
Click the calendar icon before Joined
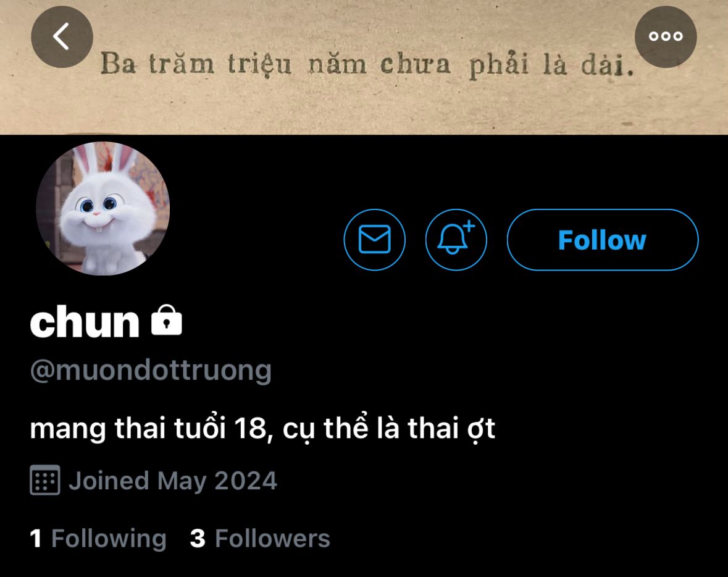tap(45, 480)
